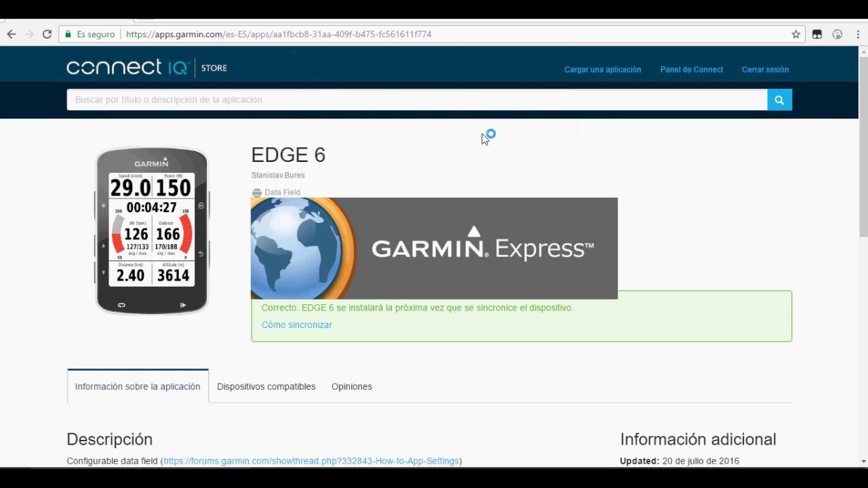Click developer name Stanislav.Bures

[278, 176]
